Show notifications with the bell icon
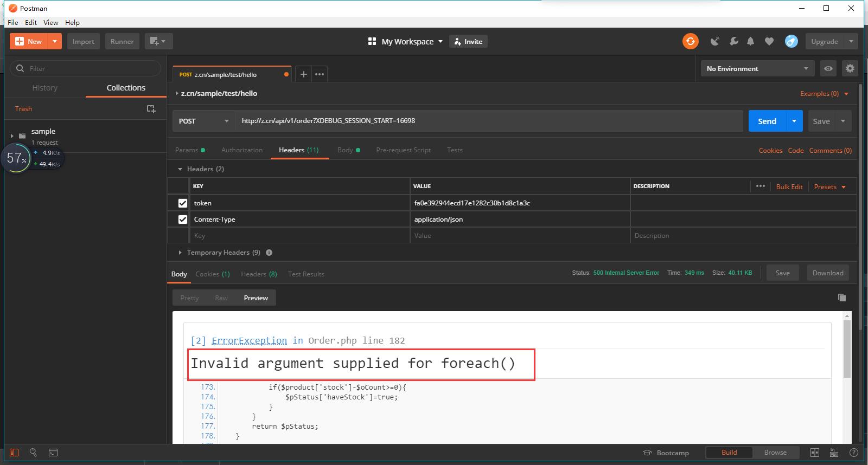The width and height of the screenshot is (868, 465). click(751, 41)
